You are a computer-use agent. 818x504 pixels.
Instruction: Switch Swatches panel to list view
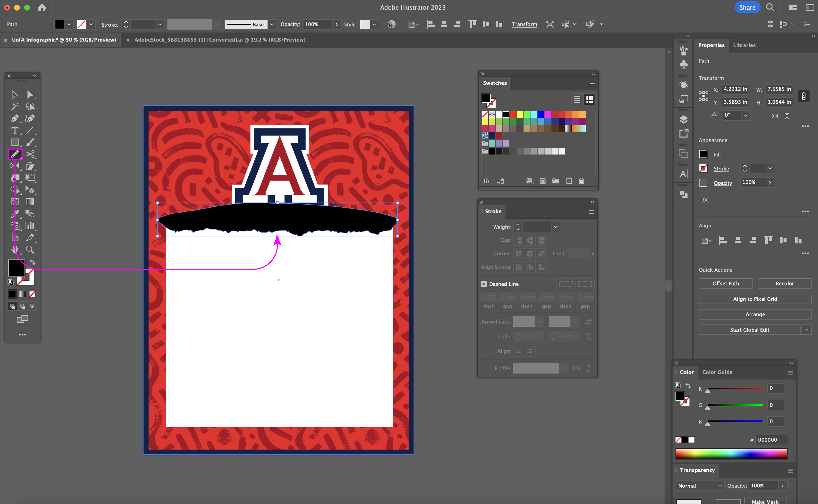[577, 99]
